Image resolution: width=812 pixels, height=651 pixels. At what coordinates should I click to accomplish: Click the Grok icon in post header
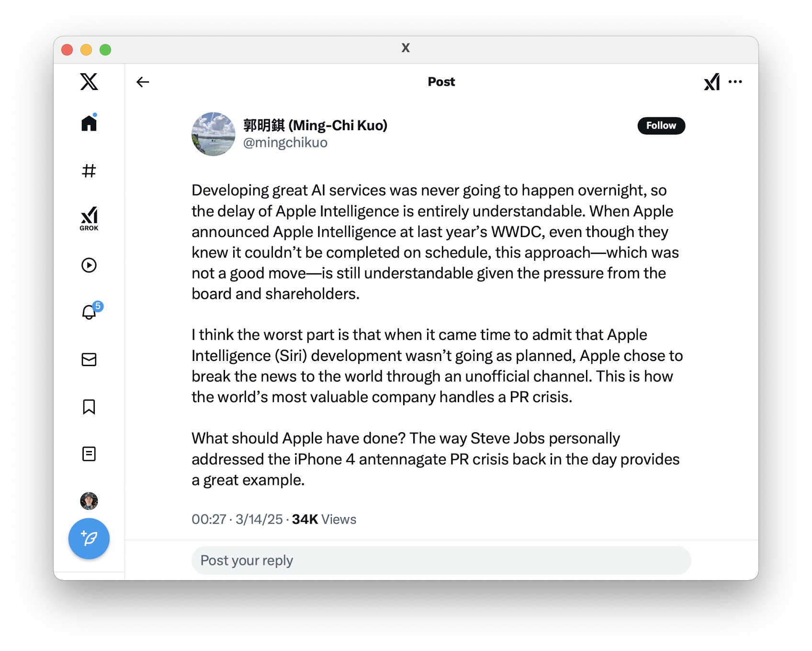coord(712,82)
